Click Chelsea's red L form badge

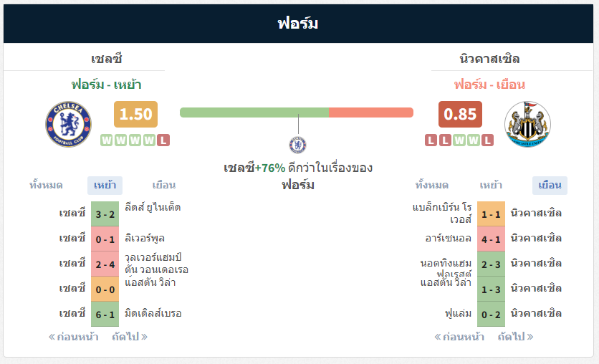tap(163, 140)
